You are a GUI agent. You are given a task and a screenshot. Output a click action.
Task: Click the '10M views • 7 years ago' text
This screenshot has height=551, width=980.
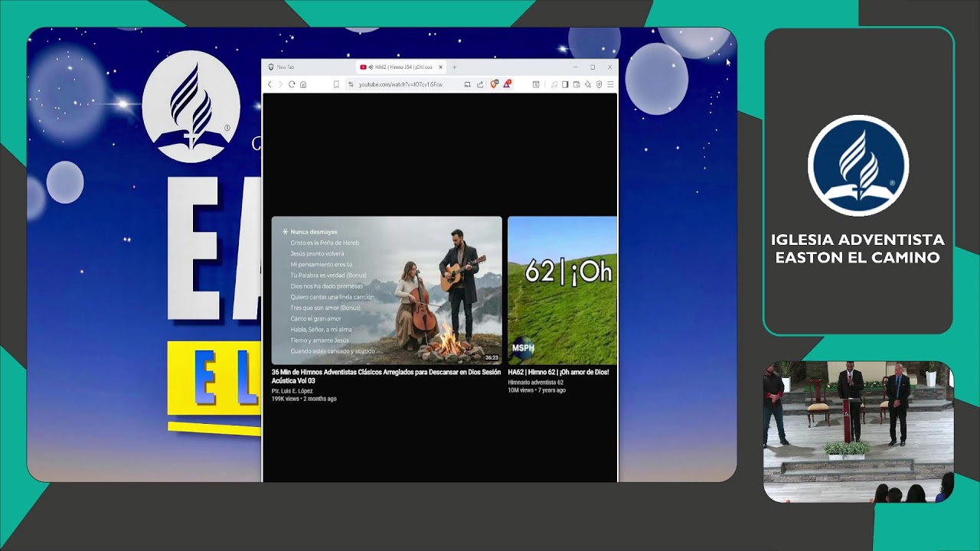pyautogui.click(x=537, y=390)
